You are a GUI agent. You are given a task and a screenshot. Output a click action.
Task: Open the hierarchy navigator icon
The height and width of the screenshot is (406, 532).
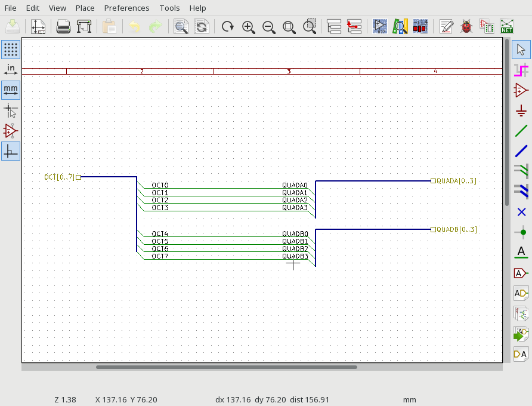[334, 26]
